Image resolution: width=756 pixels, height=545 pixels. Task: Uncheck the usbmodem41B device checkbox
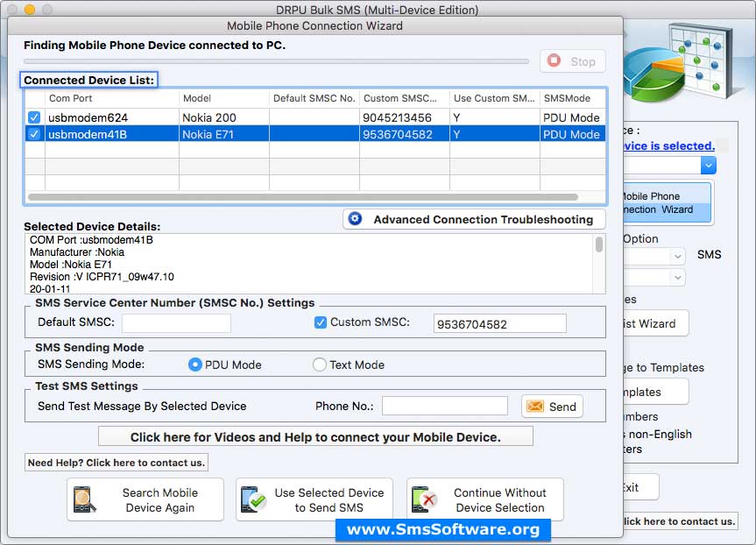pyautogui.click(x=34, y=134)
